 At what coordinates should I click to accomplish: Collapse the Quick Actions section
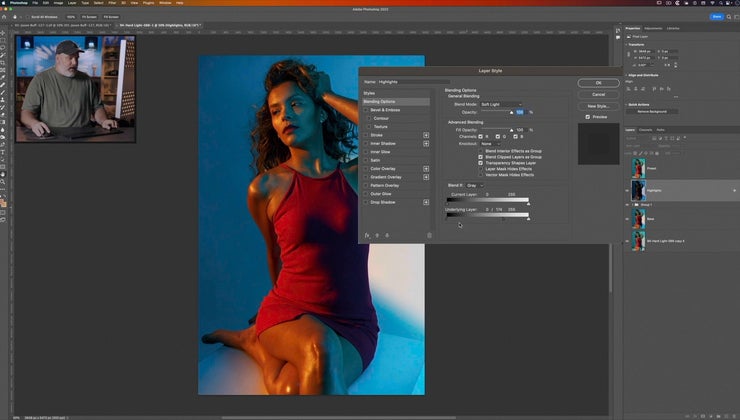click(x=626, y=104)
